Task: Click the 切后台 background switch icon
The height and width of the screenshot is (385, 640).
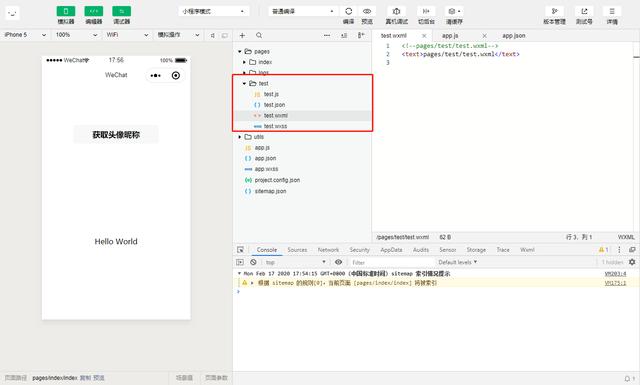Action: pos(426,11)
